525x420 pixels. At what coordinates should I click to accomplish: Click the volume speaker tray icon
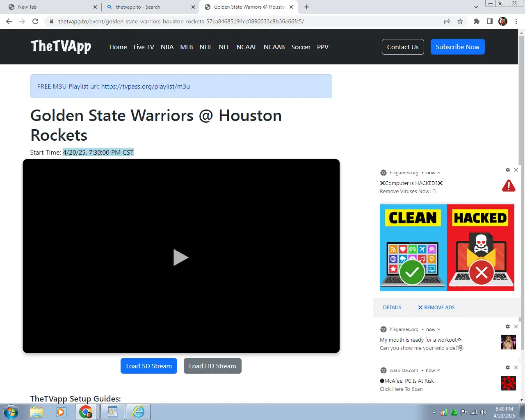(x=483, y=412)
